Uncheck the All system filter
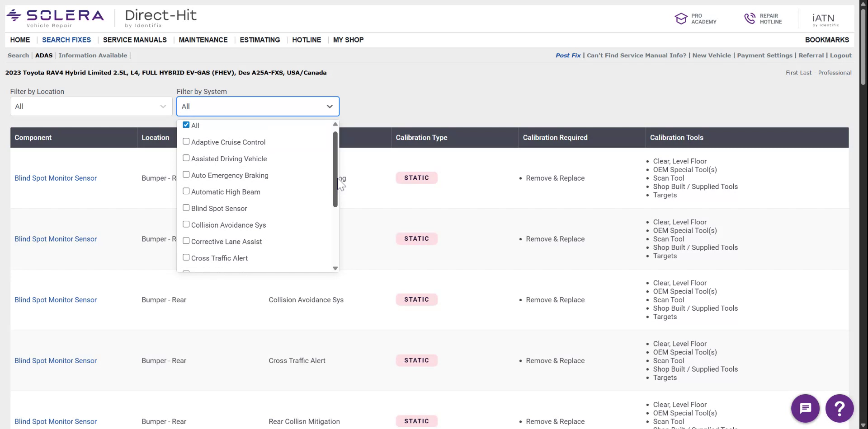868x429 pixels. [x=186, y=124]
